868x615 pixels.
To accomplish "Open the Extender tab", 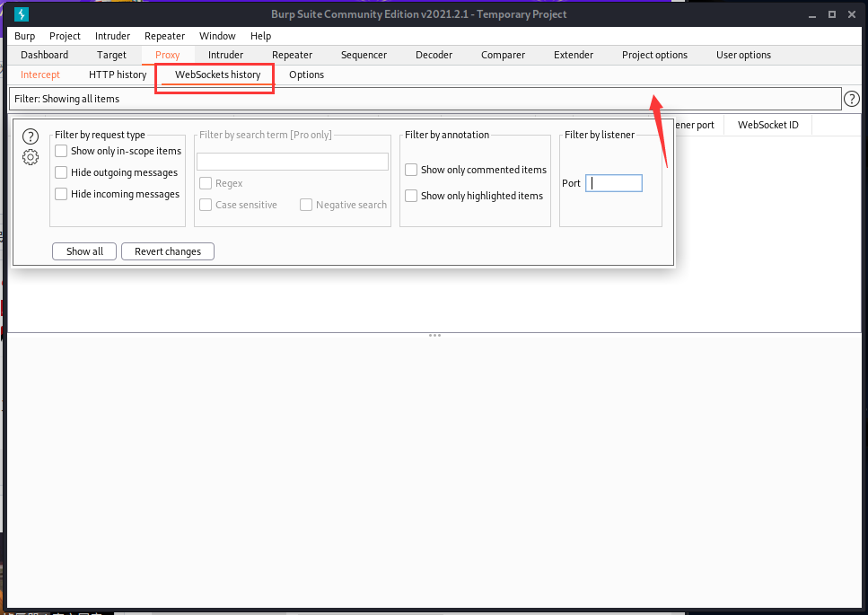I will pyautogui.click(x=573, y=55).
